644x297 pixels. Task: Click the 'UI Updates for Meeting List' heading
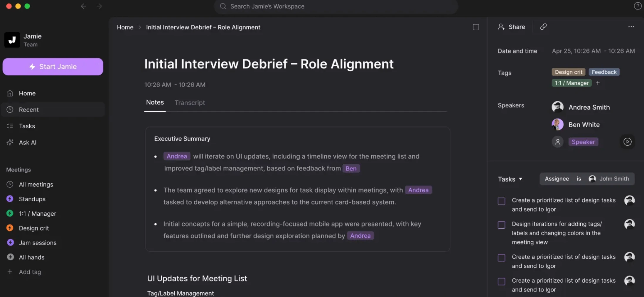(197, 279)
